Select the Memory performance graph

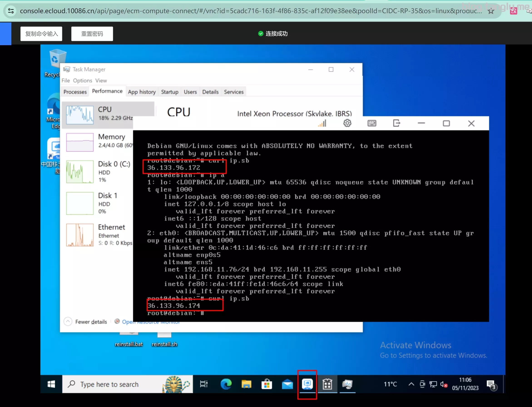click(80, 142)
